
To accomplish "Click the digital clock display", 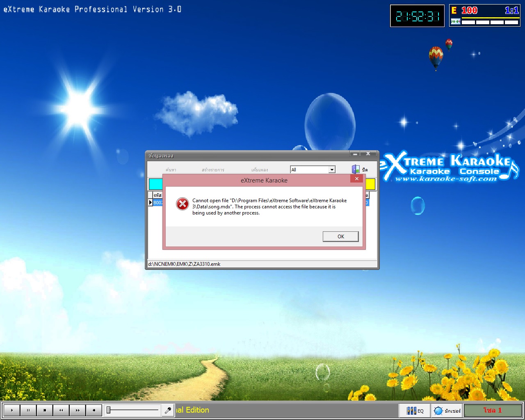I will pyautogui.click(x=417, y=16).
